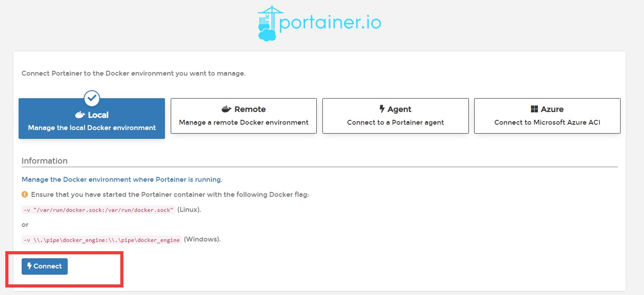
Task: Click the orange warning icon beside Ensure text
Action: tap(25, 194)
